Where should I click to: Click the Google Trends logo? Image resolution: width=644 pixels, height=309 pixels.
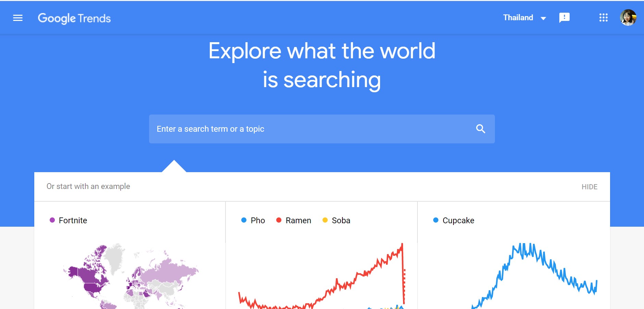click(x=74, y=18)
